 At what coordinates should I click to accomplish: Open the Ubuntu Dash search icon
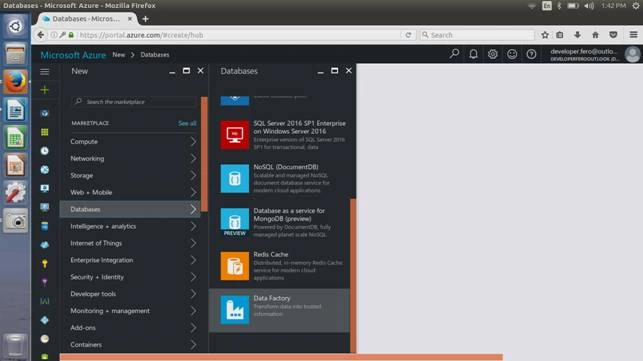pyautogui.click(x=16, y=27)
